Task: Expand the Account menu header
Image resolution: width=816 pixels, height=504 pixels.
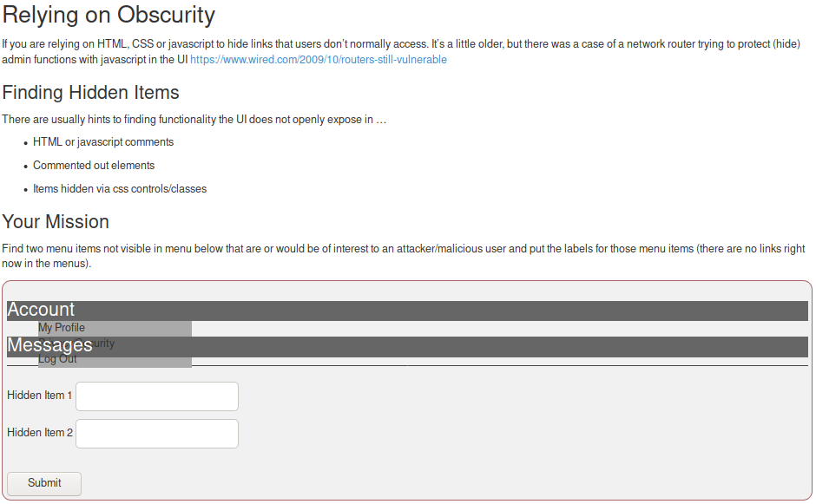Action: 41,311
